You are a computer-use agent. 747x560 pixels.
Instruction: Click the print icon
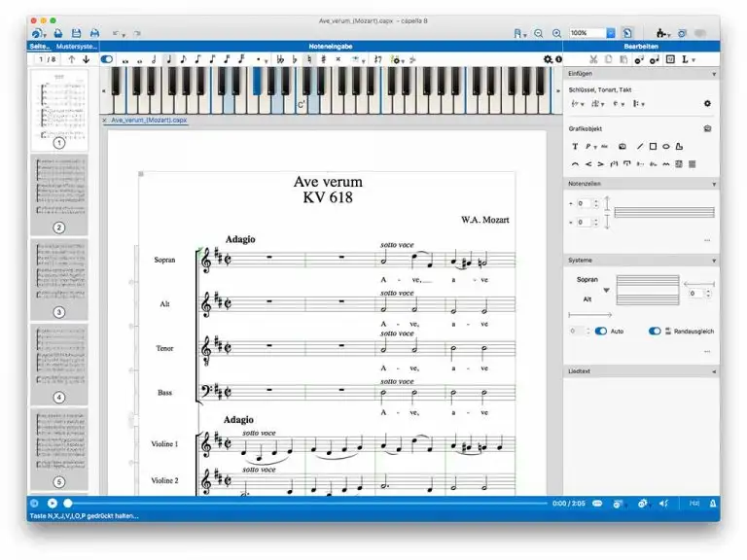point(94,33)
